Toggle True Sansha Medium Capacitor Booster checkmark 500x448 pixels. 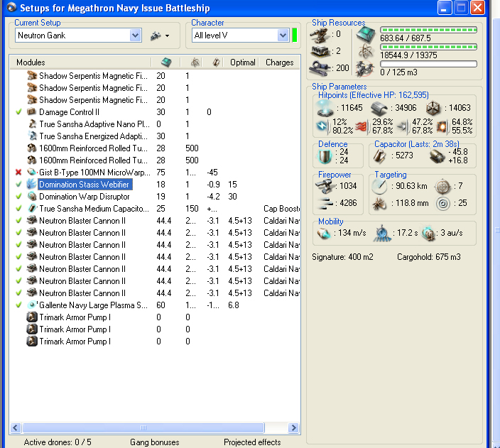click(x=18, y=209)
